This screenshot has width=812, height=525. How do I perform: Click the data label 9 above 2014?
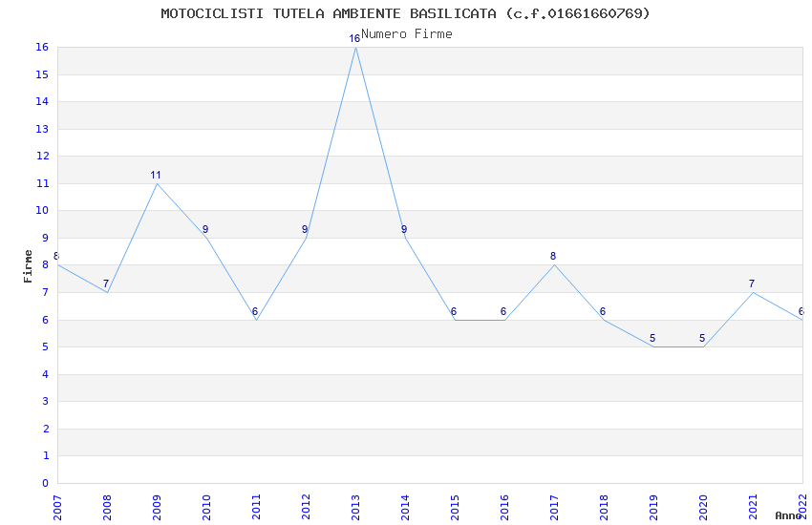(x=404, y=230)
